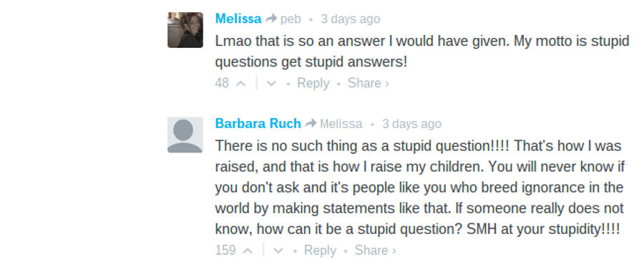The height and width of the screenshot is (267, 644).
Task: Reply to Melissa's comment
Action: click(x=313, y=83)
